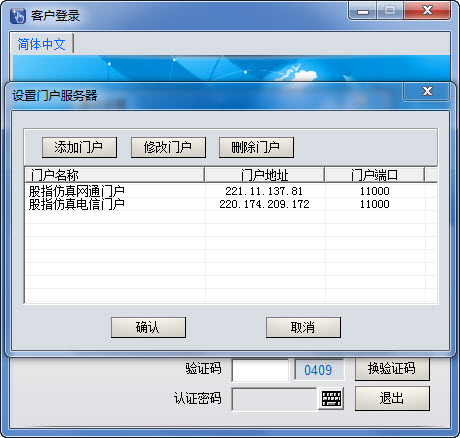Click the 门户端口 column header
This screenshot has height=438, width=460.
[x=375, y=175]
